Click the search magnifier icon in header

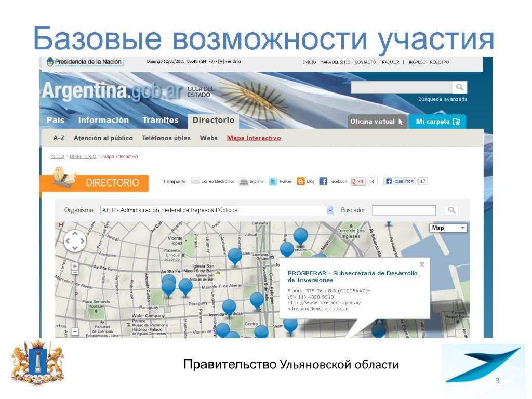460,87
